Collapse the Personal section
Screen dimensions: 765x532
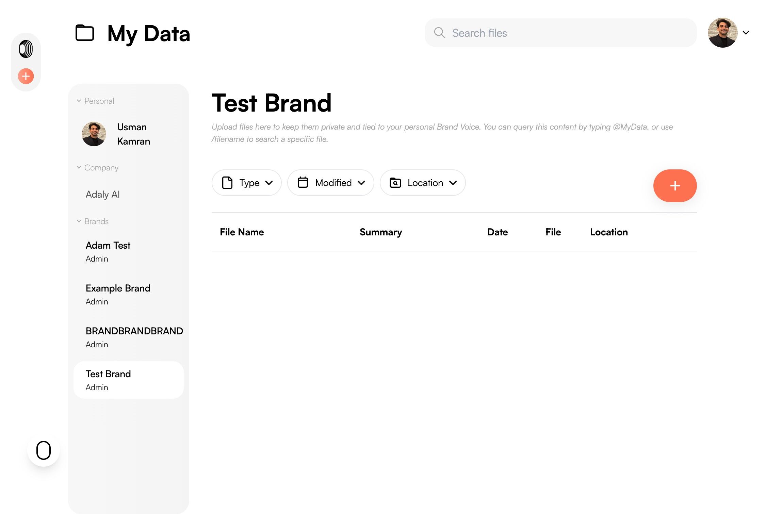(79, 101)
